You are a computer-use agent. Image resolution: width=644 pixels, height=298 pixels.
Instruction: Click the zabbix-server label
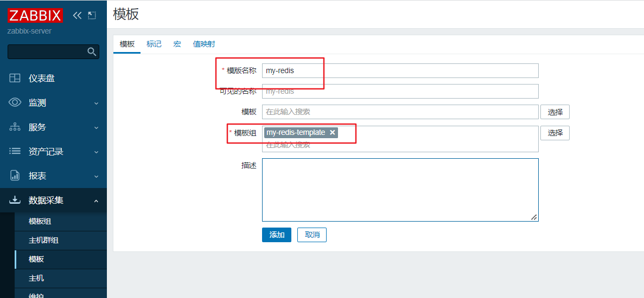click(x=29, y=31)
